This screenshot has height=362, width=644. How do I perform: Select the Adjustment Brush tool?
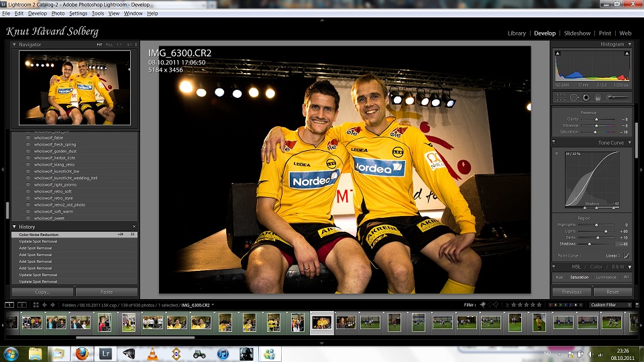pyautogui.click(x=617, y=97)
